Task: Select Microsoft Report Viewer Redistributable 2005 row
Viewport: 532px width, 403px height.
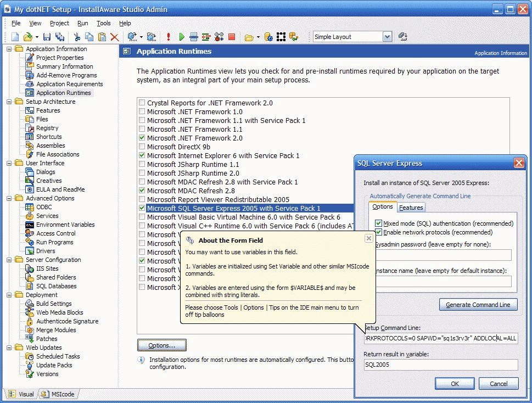Action: point(218,199)
